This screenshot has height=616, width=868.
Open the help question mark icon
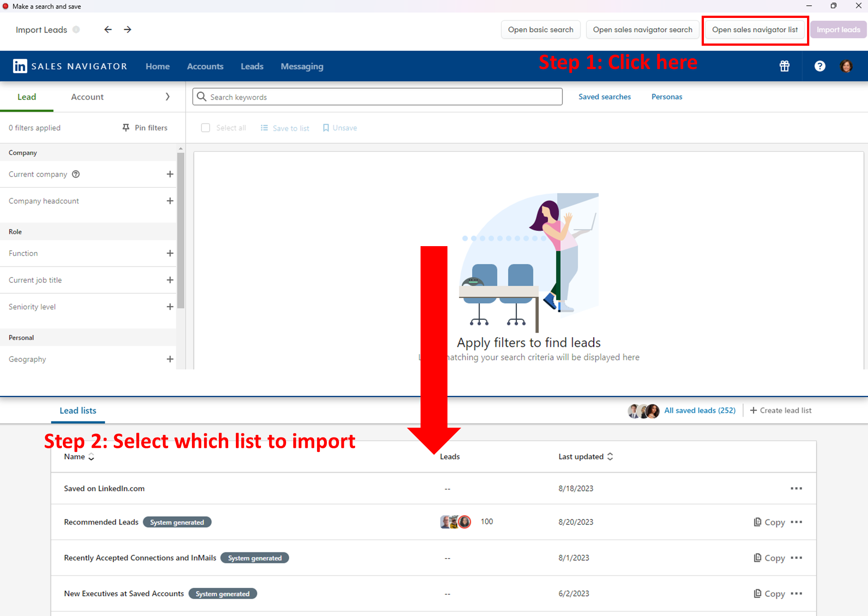coord(820,66)
